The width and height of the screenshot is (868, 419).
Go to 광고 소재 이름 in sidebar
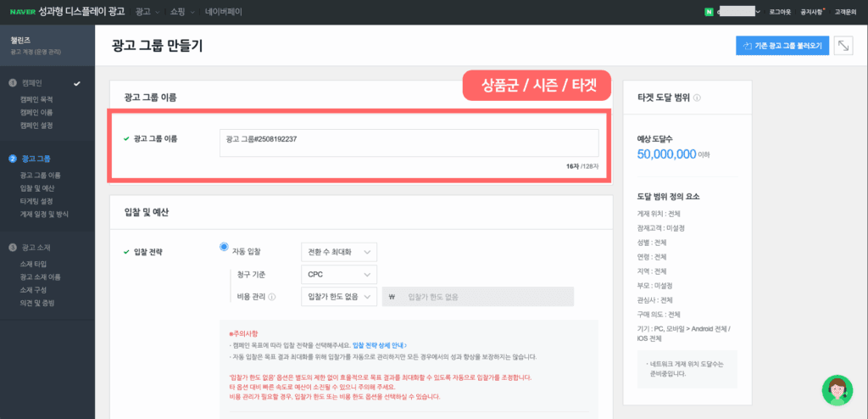[x=40, y=277]
